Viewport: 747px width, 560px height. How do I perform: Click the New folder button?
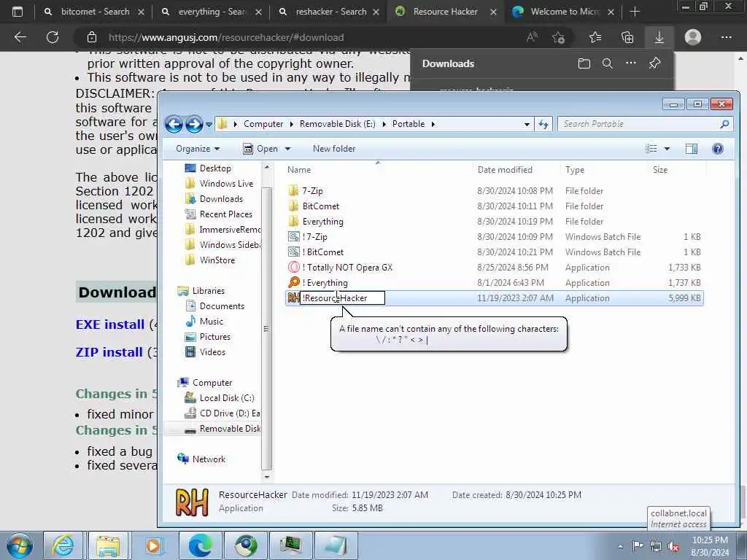tap(334, 149)
